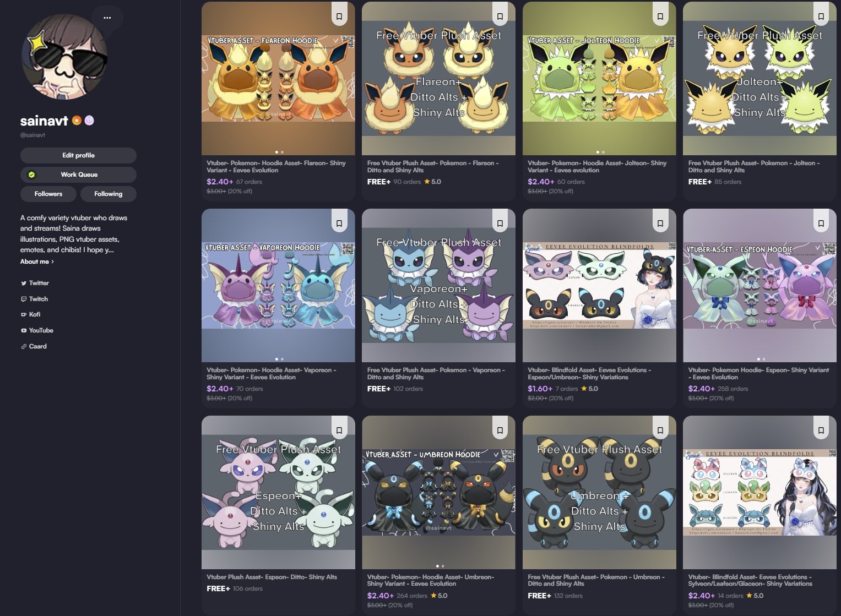Open the Vaporeon Hoodie asset thumbnail

point(278,285)
